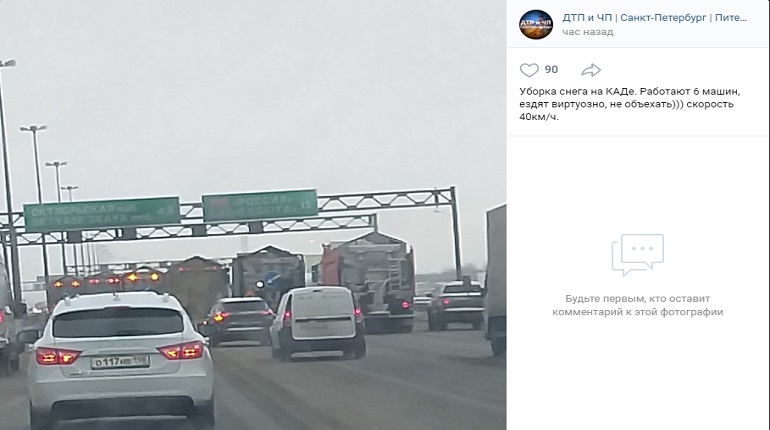Screen dimensions: 770x430
Task: Like the photo with the heart icon
Action: (x=529, y=70)
